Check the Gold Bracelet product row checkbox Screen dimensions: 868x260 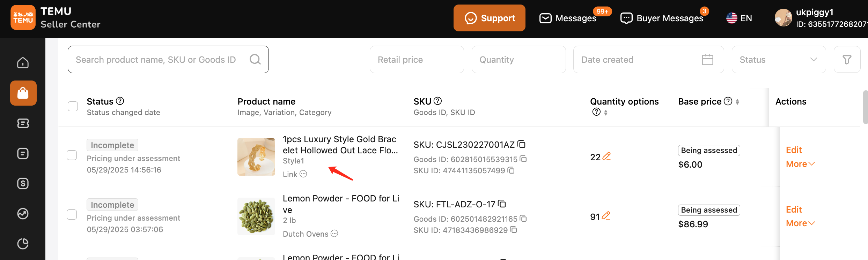(x=72, y=155)
